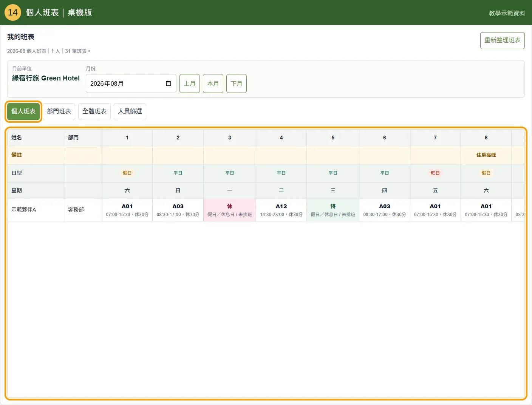Screen dimensions: 532x405
Task: Select day 6 column header
Action: [385, 138]
